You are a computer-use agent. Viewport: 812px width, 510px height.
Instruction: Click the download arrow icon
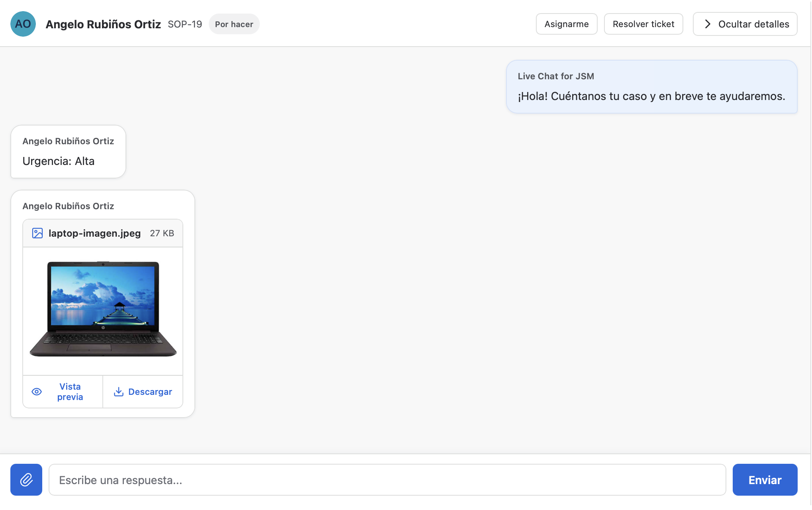pos(119,392)
